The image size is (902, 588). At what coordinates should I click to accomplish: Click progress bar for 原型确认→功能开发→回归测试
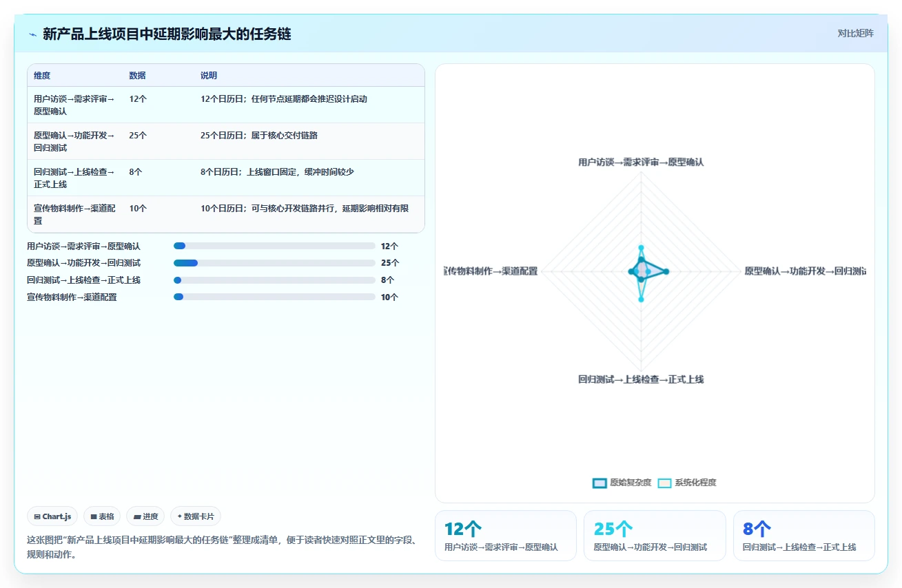(274, 263)
